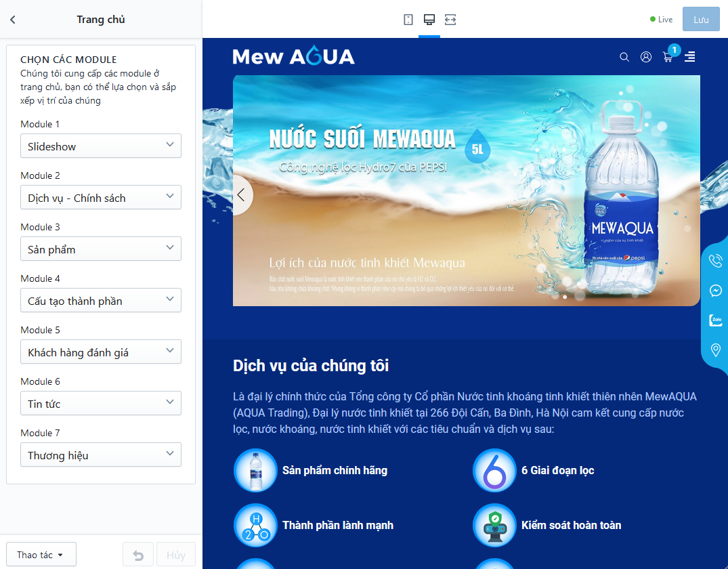728x569 pixels.
Task: Click the map location pin icon
Action: coord(715,350)
